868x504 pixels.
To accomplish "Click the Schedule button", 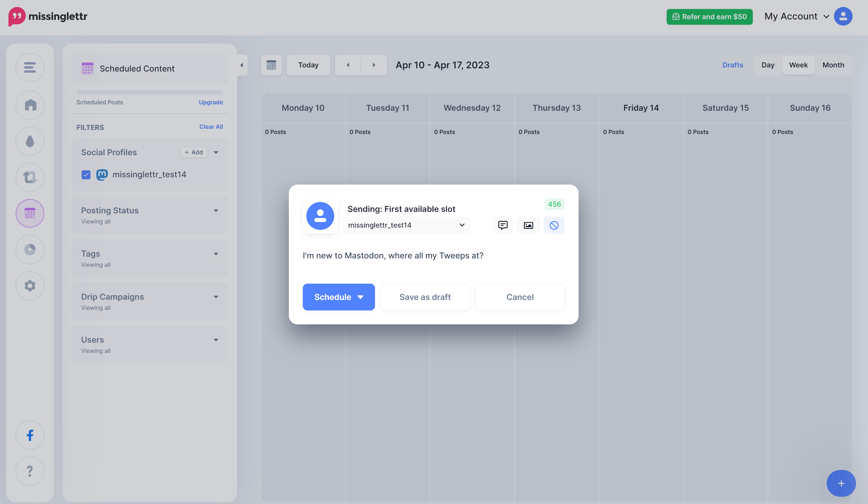I will (339, 297).
